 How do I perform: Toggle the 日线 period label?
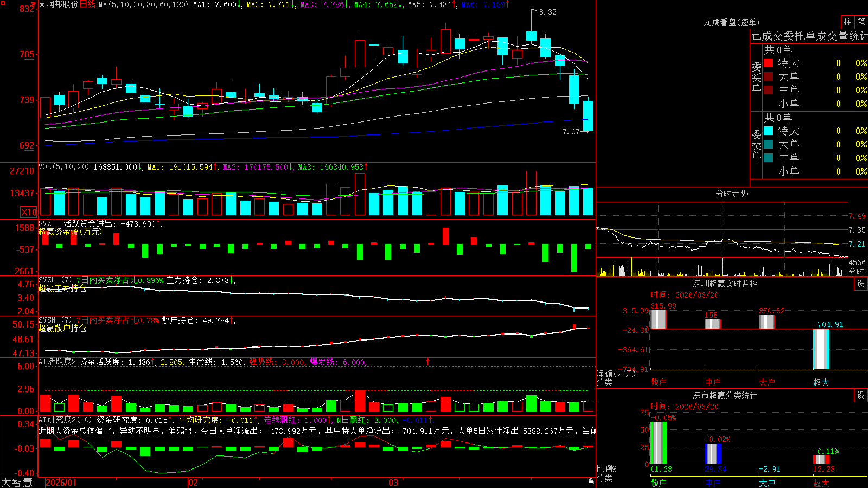click(87, 4)
